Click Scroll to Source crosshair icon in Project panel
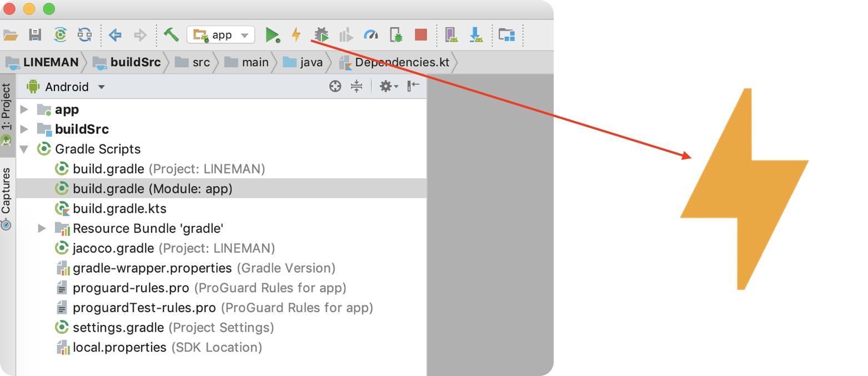 tap(335, 86)
